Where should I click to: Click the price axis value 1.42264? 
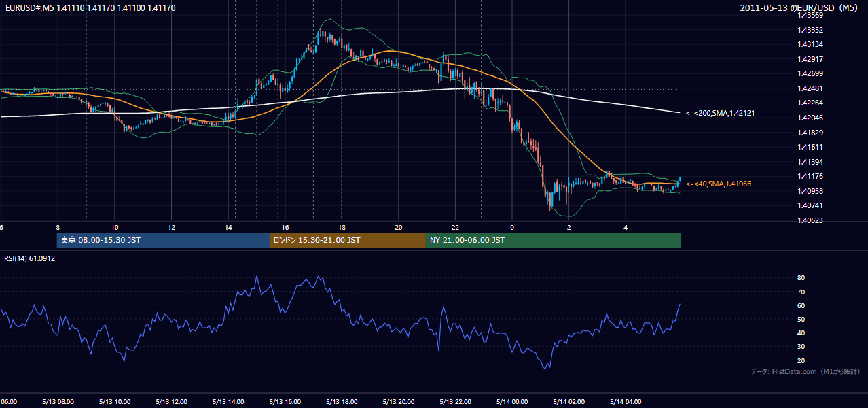pyautogui.click(x=810, y=103)
